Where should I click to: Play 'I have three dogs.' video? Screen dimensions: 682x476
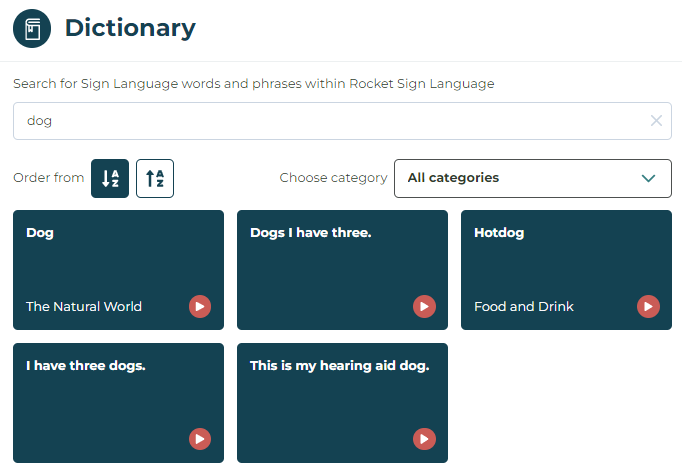(200, 438)
